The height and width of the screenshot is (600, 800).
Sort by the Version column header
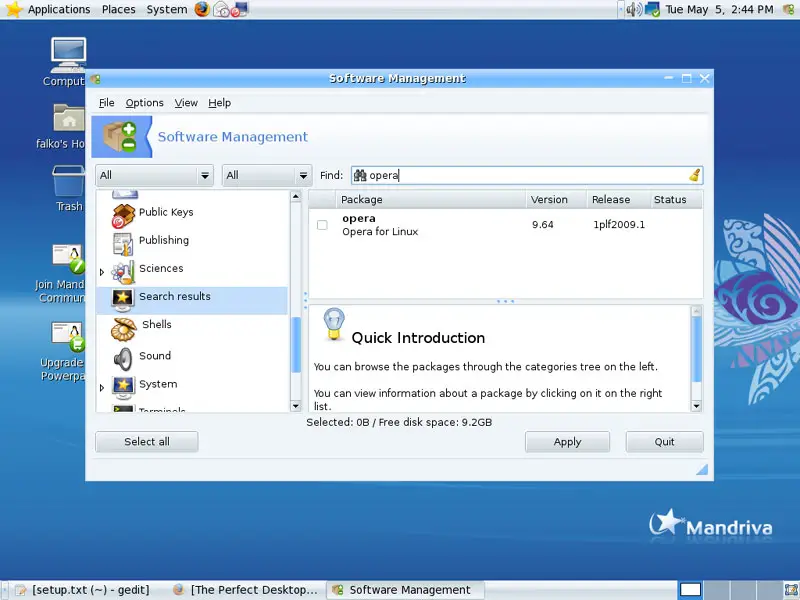click(556, 199)
